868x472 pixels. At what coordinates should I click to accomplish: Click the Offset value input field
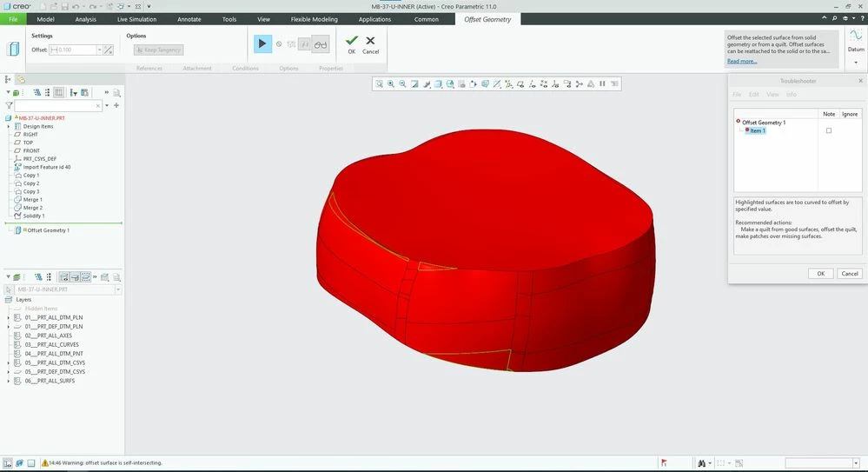[x=72, y=50]
